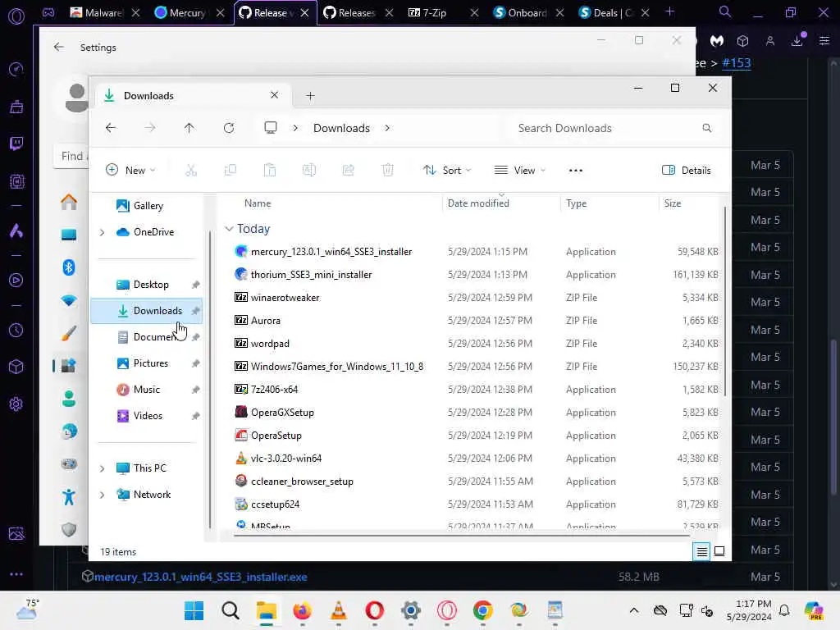Click the Cut icon in Explorer toolbar
This screenshot has height=630, width=840.
(x=190, y=171)
